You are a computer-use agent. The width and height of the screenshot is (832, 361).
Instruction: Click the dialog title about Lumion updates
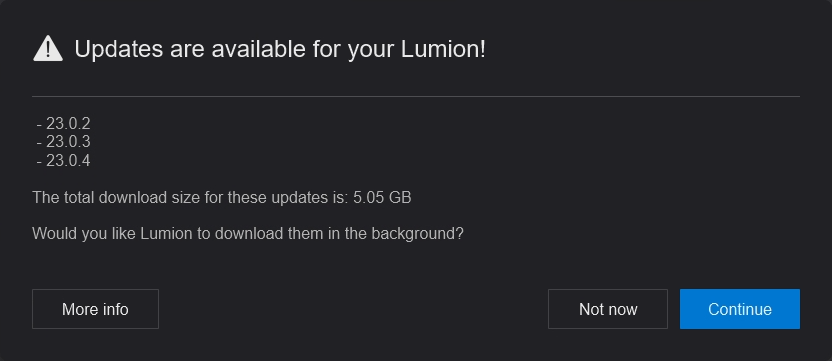[x=280, y=49]
